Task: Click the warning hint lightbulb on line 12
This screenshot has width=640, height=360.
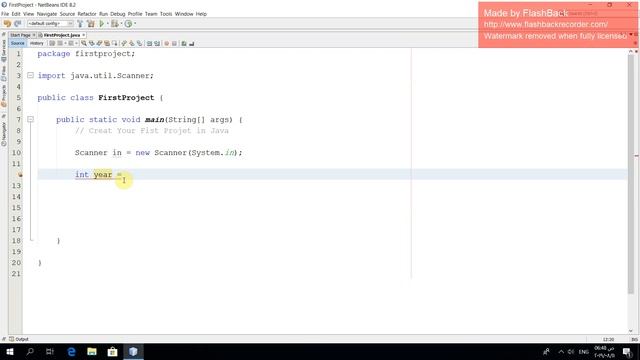Action: pyautogui.click(x=19, y=174)
